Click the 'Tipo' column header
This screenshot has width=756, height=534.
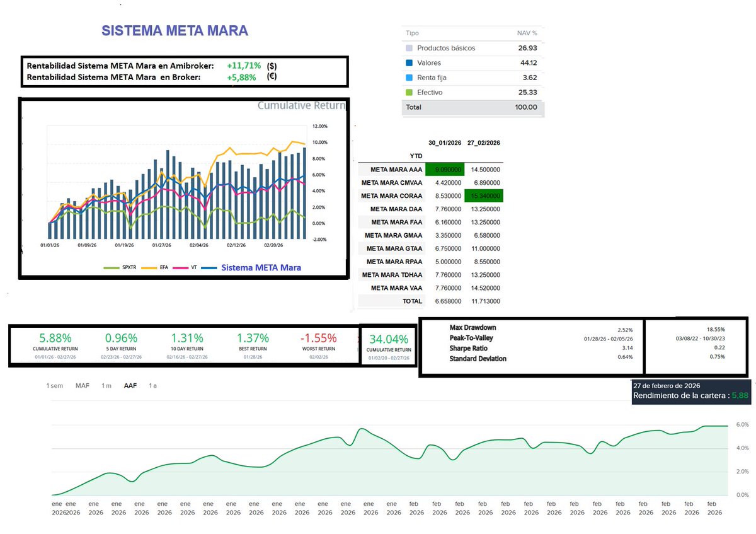tap(412, 33)
